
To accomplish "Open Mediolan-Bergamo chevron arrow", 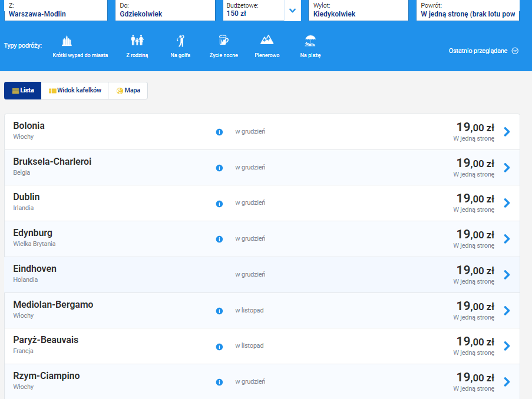I will click(x=507, y=311).
